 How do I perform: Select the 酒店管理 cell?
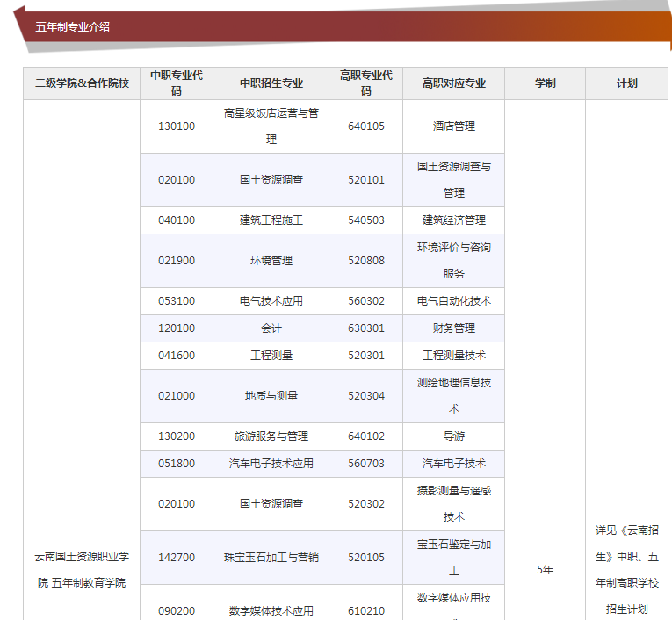pos(454,126)
